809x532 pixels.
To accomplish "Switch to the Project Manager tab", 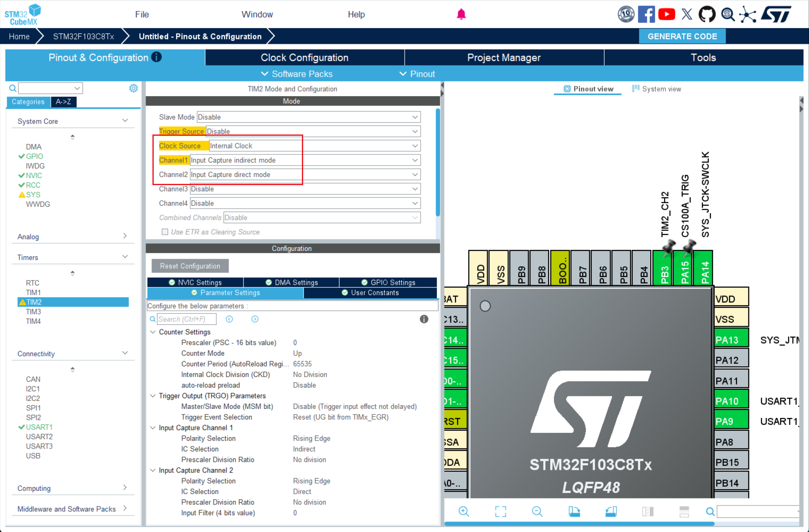I will tap(504, 57).
